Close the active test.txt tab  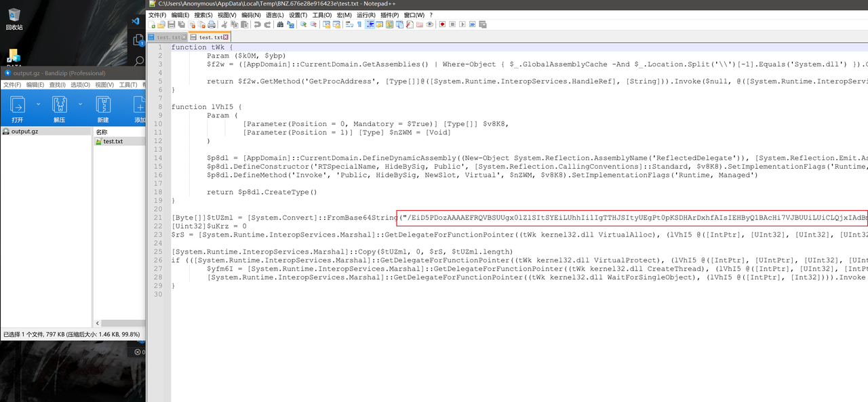(226, 37)
